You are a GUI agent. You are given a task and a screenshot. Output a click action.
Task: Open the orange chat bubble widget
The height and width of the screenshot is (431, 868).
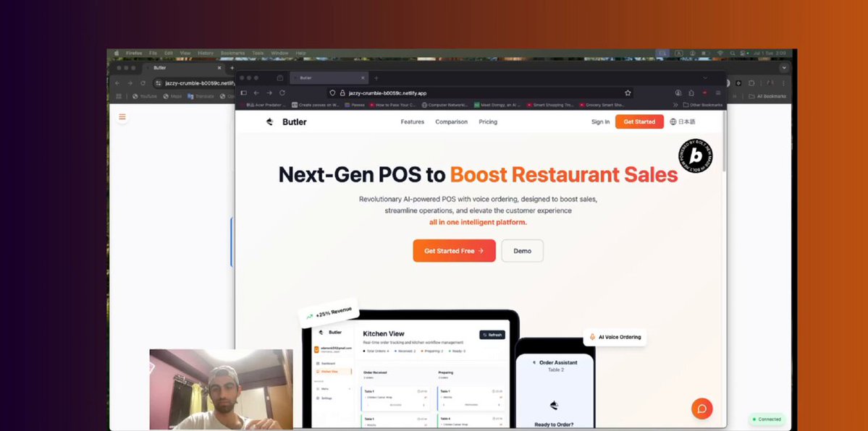click(x=701, y=409)
